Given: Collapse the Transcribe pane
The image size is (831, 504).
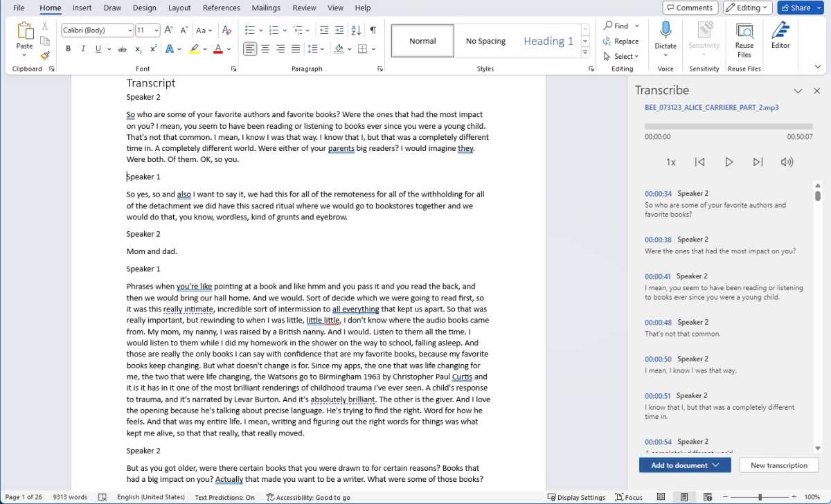Looking at the screenshot, I should [798, 90].
